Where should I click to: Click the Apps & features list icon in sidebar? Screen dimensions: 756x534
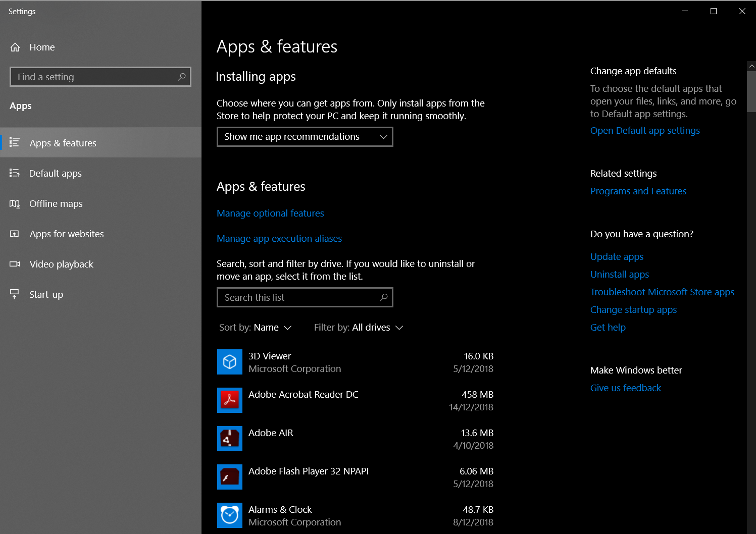tap(15, 142)
